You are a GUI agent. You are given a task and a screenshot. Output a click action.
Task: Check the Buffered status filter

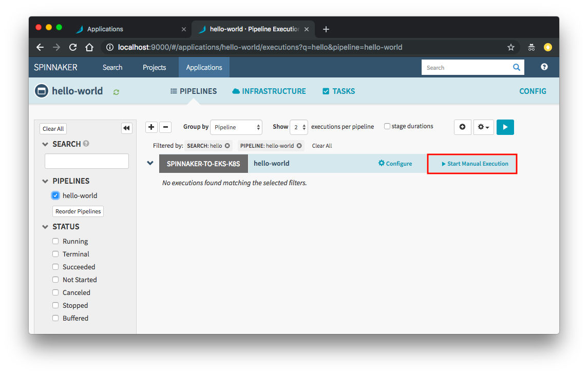coord(55,318)
